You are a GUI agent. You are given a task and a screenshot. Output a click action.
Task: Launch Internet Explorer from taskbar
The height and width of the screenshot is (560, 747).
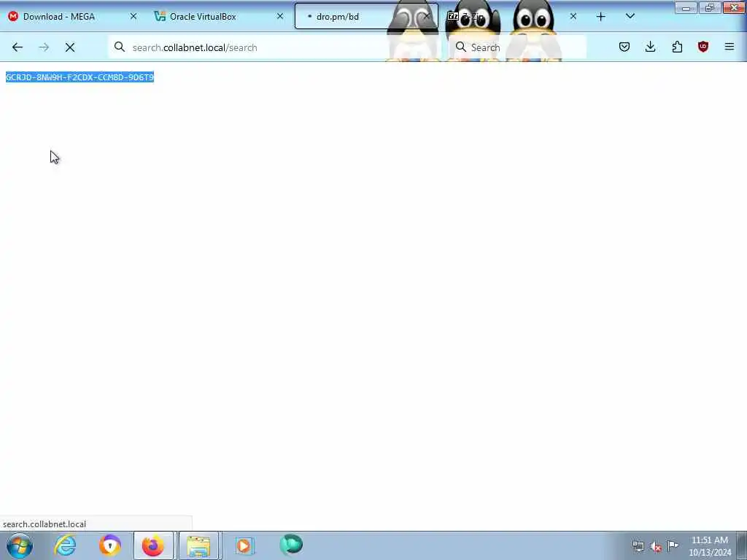click(x=65, y=545)
